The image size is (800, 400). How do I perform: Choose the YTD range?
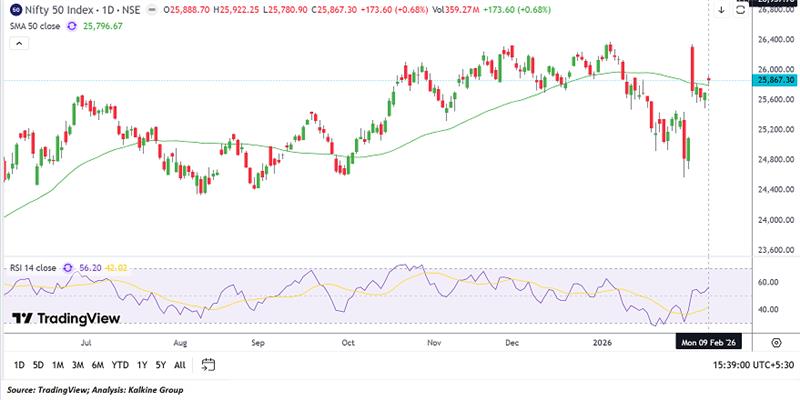coord(121,366)
